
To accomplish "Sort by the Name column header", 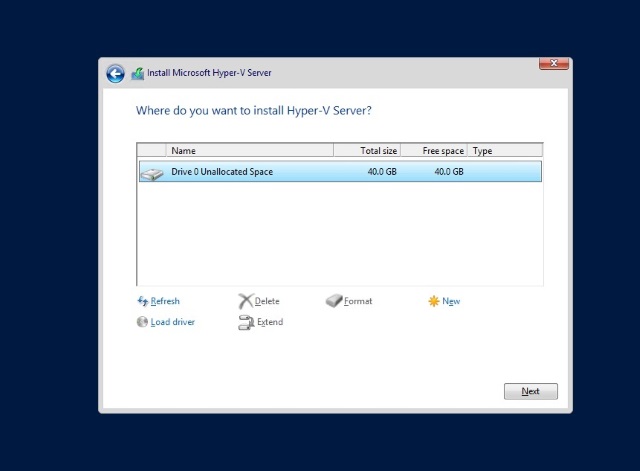I will (250, 150).
